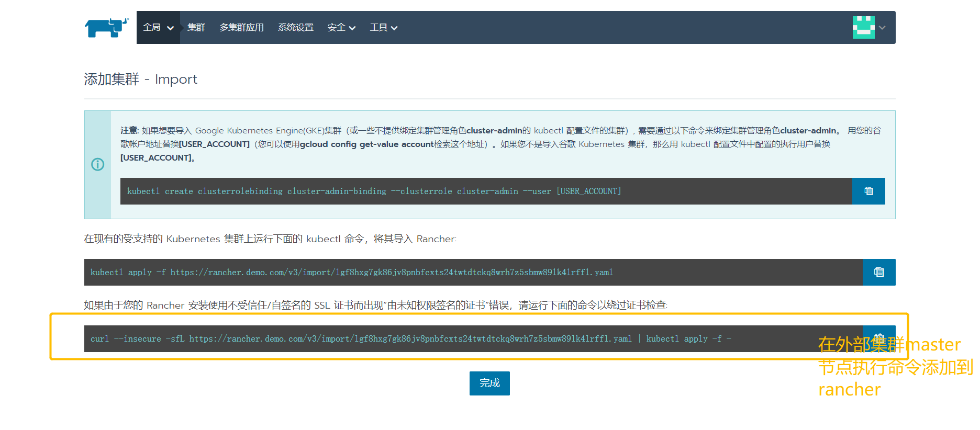Copy the clusterrolebinding kubectl command
This screenshot has width=980, height=430.
pos(868,191)
